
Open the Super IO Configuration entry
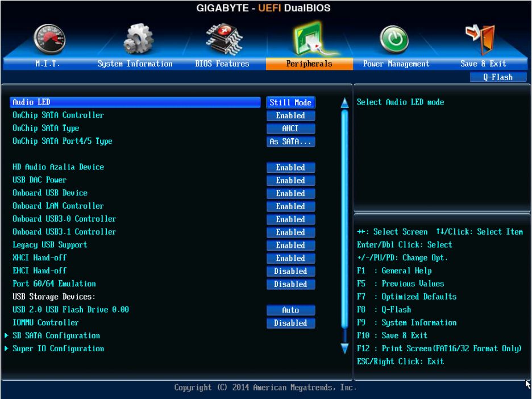59,348
